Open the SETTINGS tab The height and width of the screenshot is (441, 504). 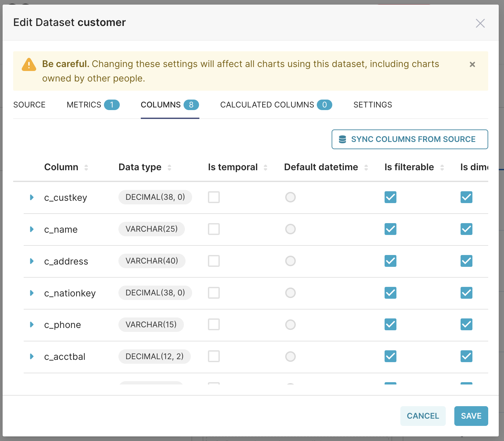point(372,104)
